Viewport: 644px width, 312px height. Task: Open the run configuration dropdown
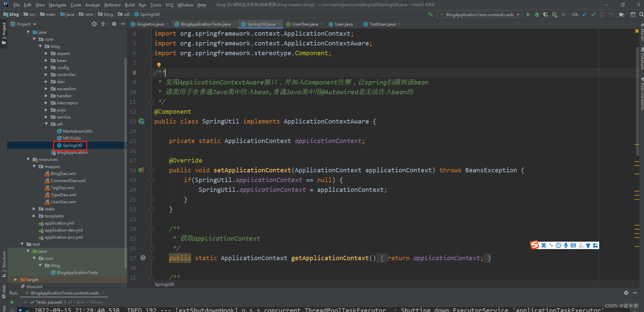(x=479, y=14)
